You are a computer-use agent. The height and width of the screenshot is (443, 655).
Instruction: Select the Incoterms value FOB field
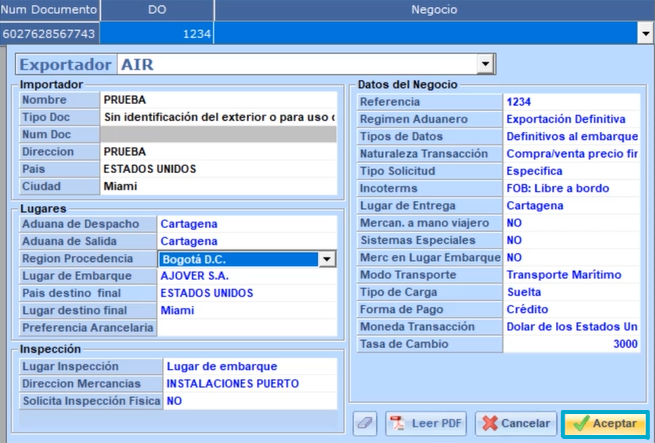pos(571,188)
